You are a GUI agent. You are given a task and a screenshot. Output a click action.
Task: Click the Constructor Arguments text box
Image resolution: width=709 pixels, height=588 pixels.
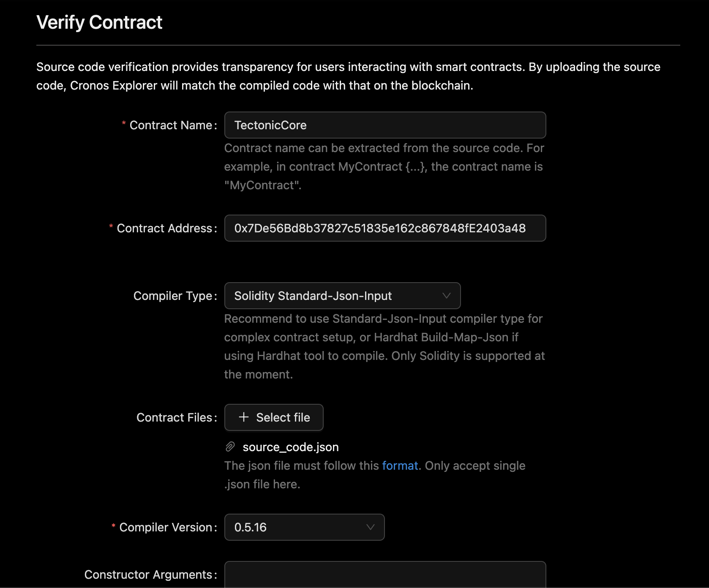pyautogui.click(x=385, y=574)
